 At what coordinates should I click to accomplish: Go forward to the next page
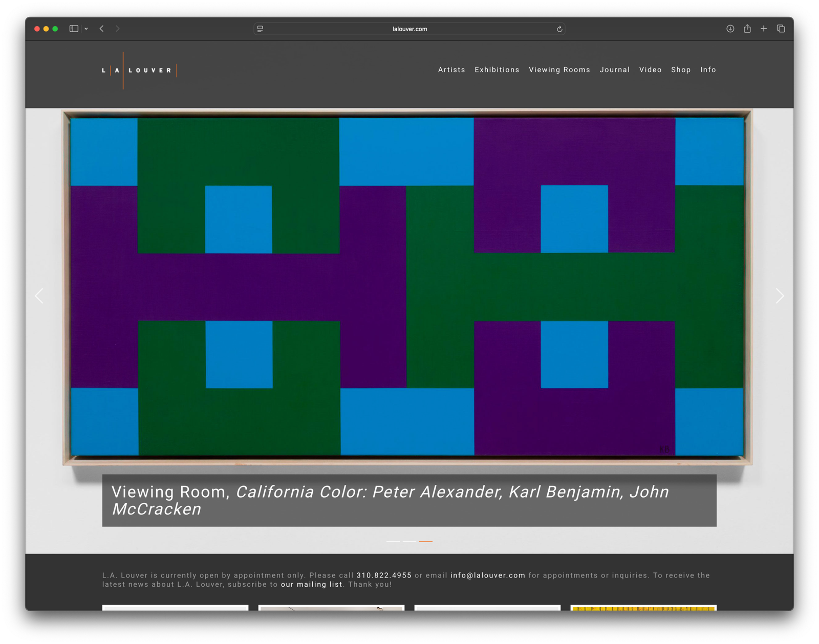[117, 29]
